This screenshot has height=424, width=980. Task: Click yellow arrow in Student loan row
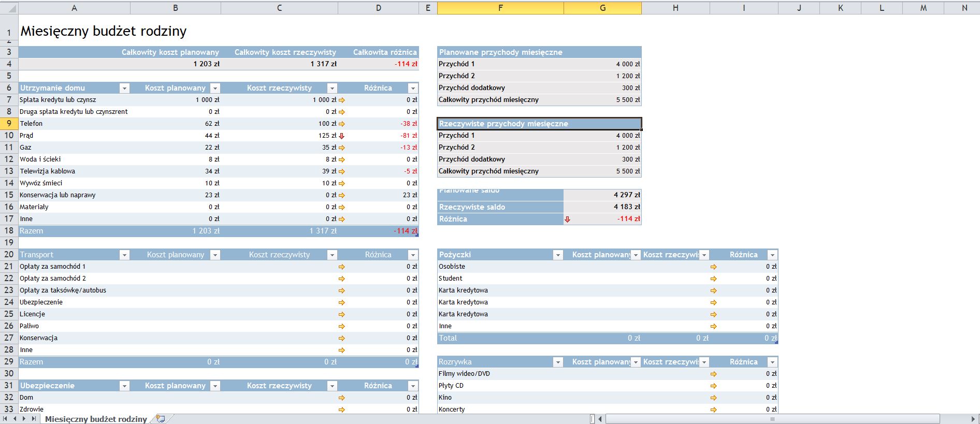713,279
